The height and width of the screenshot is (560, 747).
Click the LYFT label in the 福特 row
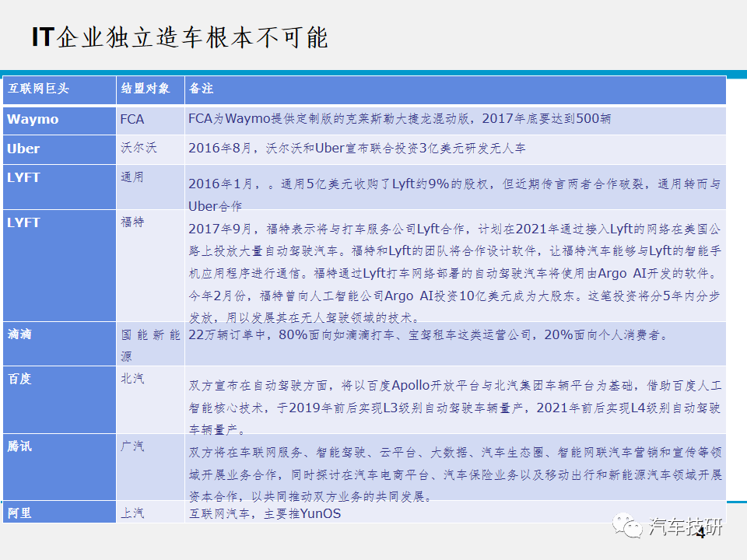point(23,222)
